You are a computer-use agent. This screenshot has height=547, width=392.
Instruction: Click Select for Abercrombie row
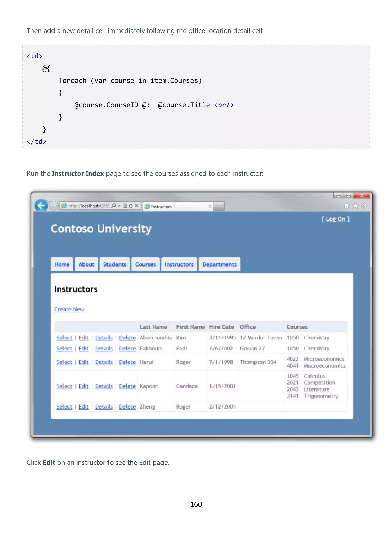64,338
